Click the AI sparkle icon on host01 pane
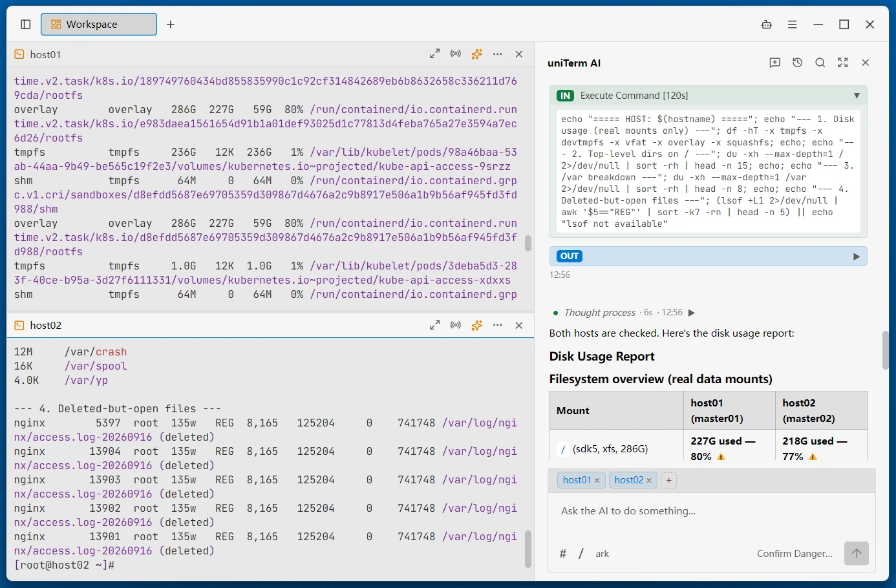Viewport: 896px width, 588px height. click(x=477, y=54)
